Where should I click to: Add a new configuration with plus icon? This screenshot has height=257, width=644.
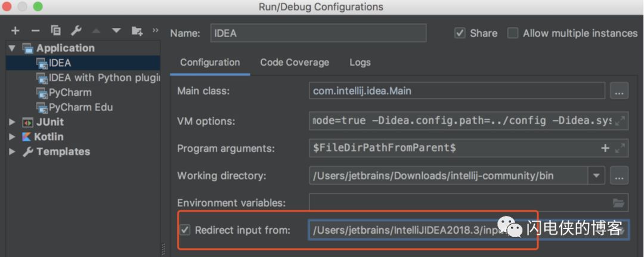point(15,31)
